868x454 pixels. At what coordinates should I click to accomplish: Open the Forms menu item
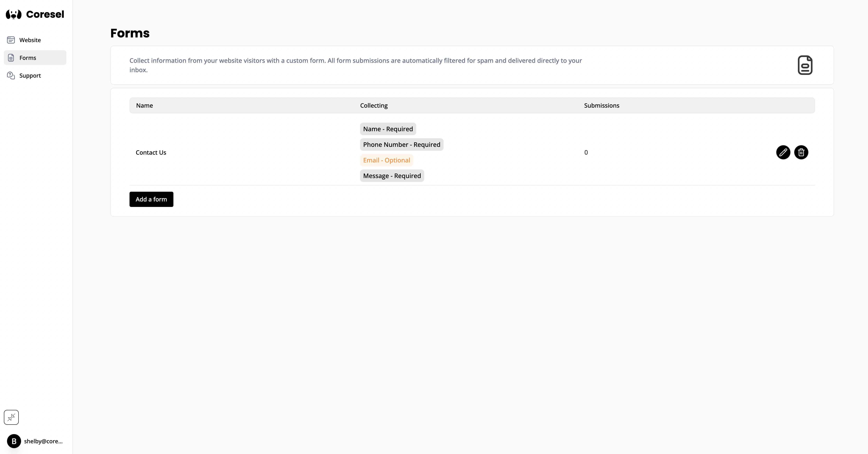[35, 58]
